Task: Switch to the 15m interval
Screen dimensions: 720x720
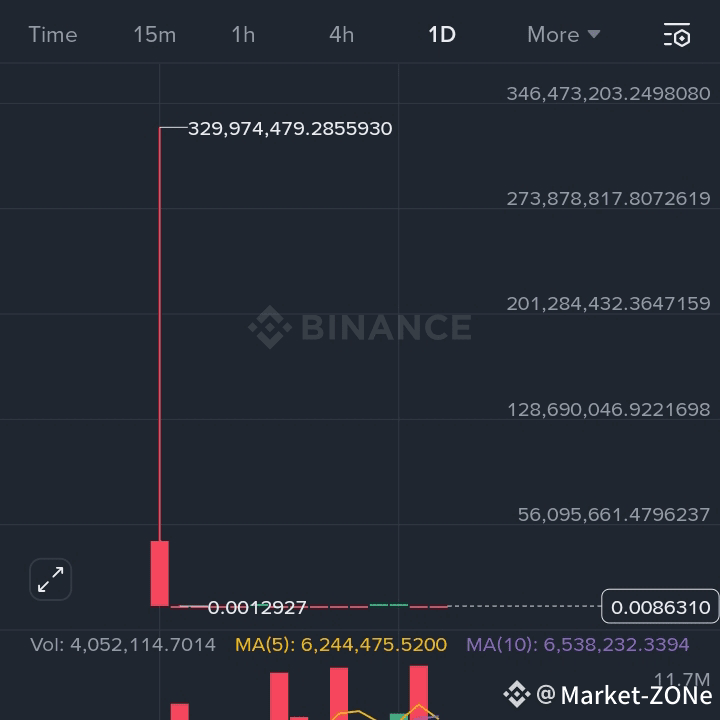Action: click(x=155, y=35)
